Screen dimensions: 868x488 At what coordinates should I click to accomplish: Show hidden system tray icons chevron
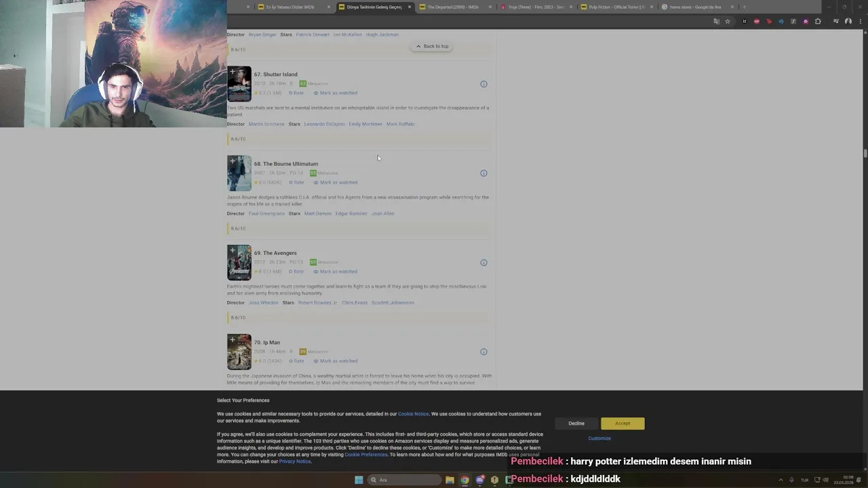pos(781,480)
